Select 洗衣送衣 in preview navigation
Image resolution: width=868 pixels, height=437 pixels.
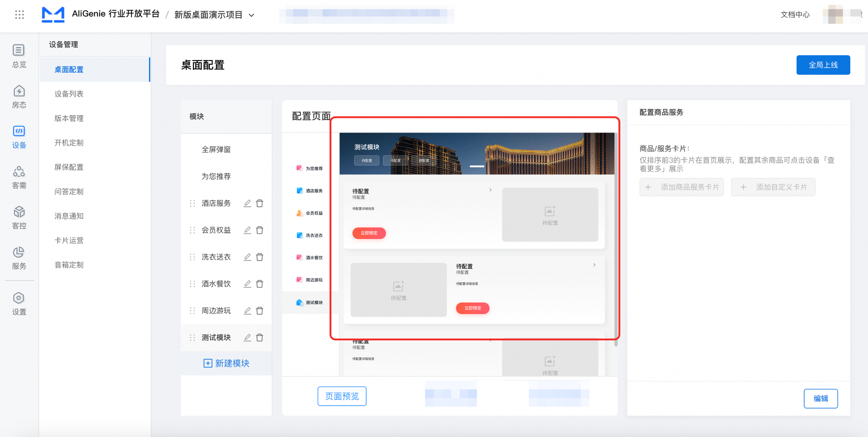pyautogui.click(x=310, y=235)
